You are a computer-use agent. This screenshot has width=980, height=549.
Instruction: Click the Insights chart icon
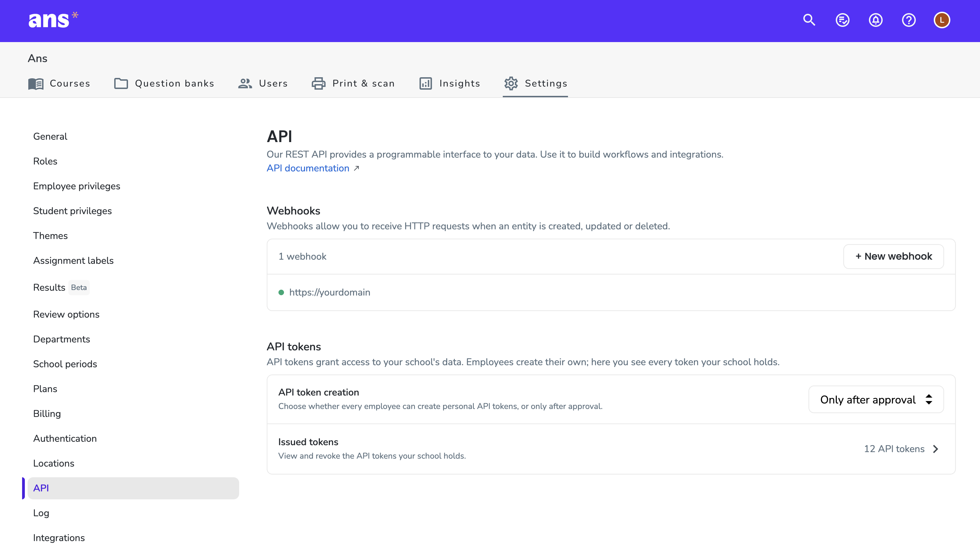pos(425,83)
